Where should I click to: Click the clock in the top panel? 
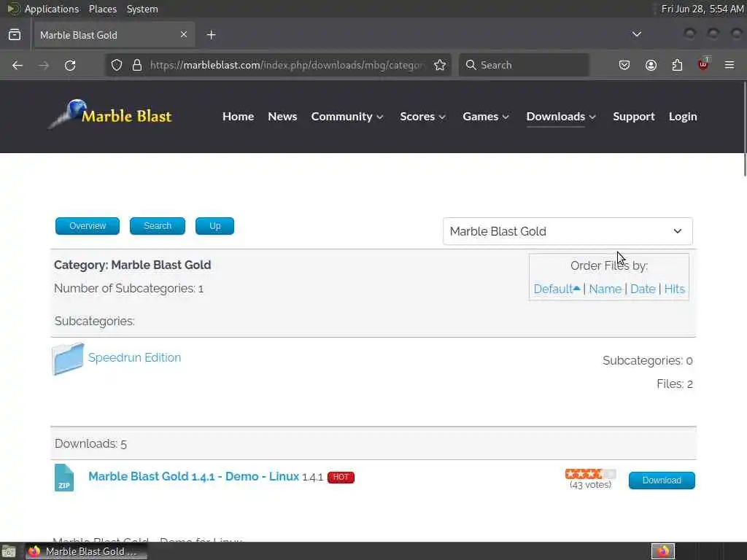click(703, 9)
